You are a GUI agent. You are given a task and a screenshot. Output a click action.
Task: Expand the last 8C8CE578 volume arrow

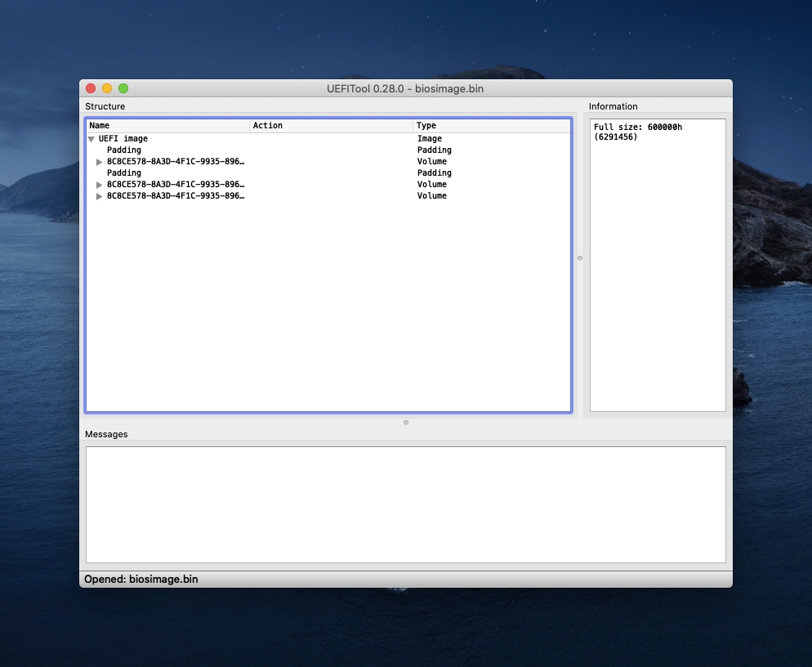click(100, 196)
